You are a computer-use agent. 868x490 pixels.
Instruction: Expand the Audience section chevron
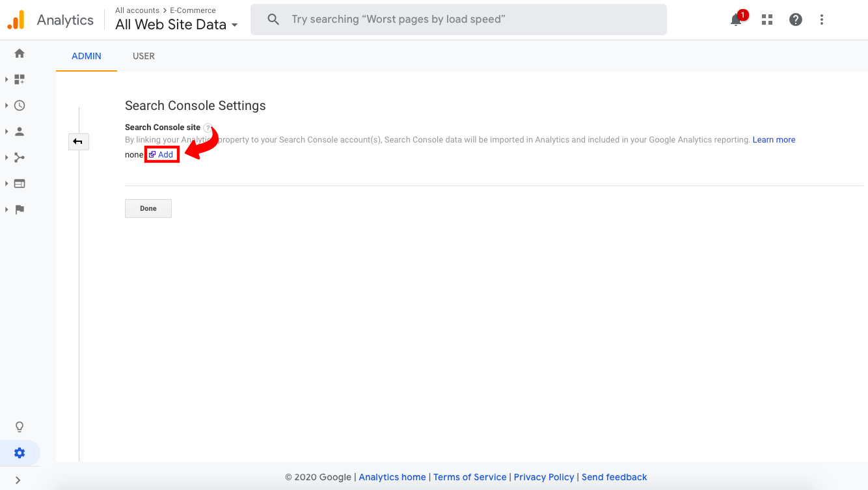[6, 131]
